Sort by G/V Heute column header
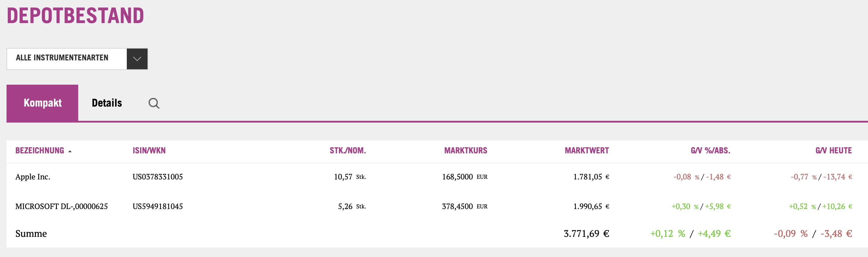Viewport: 868px width, 257px height. pyautogui.click(x=833, y=151)
